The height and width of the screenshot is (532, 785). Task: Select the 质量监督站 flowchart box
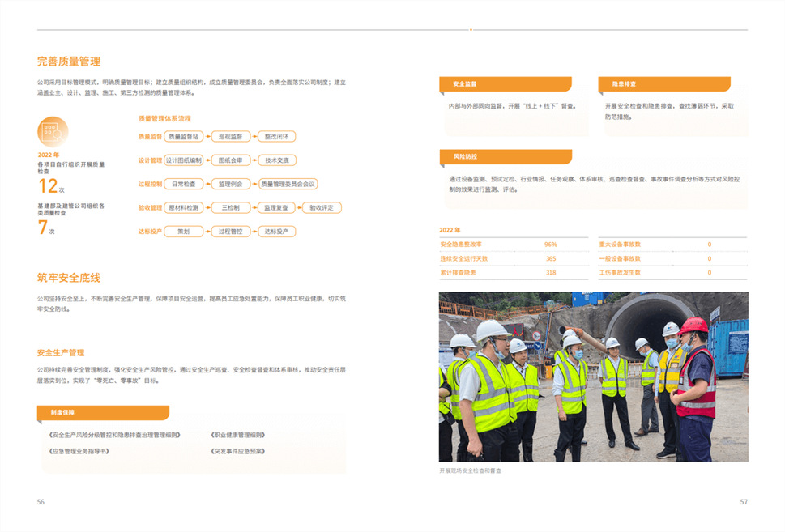184,137
